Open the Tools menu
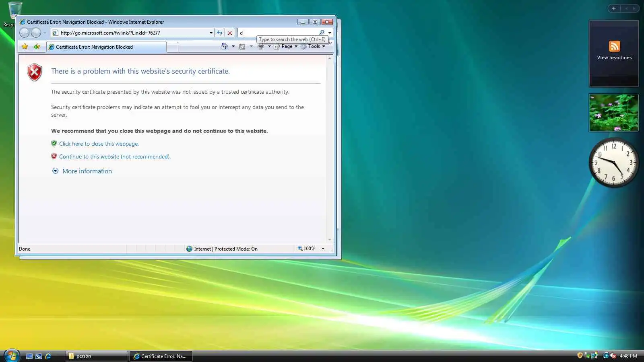 tap(313, 46)
